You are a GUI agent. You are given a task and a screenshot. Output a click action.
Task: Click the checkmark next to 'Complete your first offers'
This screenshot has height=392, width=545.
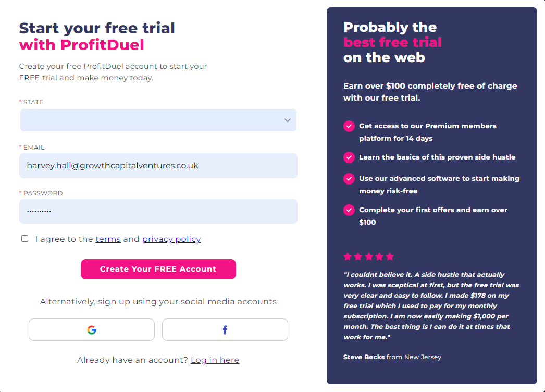point(349,210)
